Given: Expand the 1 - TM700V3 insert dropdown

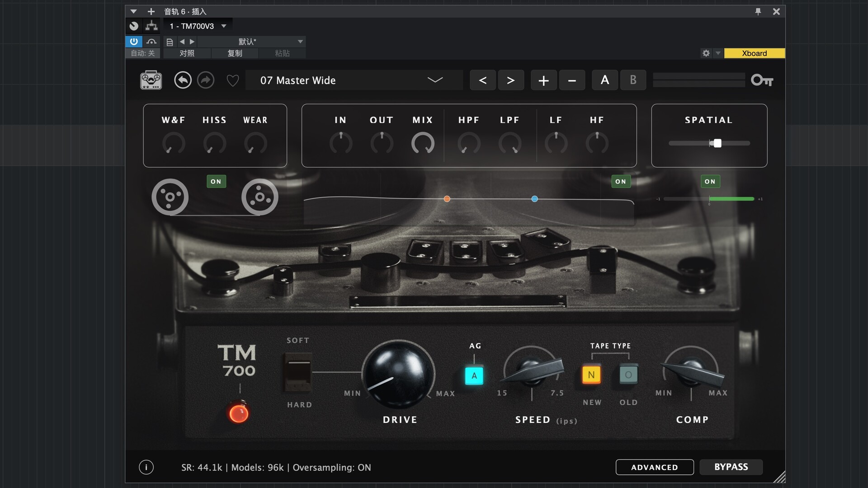Looking at the screenshot, I should pyautogui.click(x=223, y=26).
